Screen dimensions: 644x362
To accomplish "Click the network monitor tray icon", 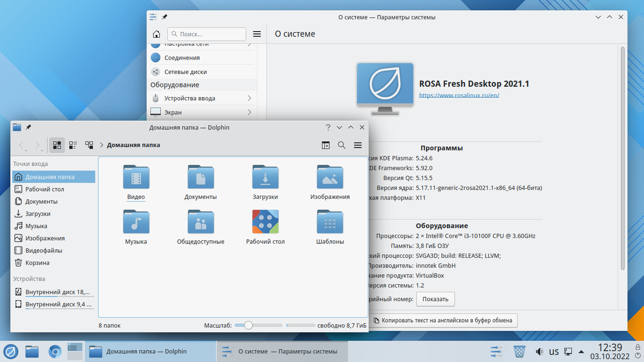I will 568,352.
